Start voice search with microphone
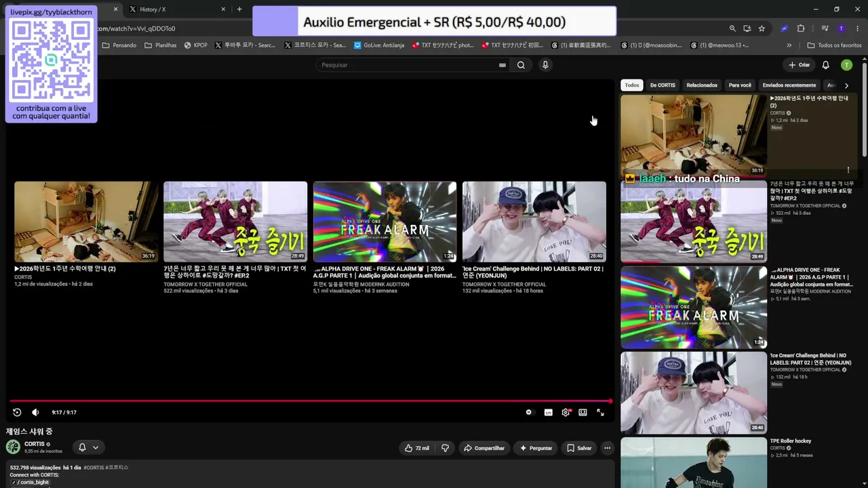The image size is (868, 488). click(x=545, y=65)
